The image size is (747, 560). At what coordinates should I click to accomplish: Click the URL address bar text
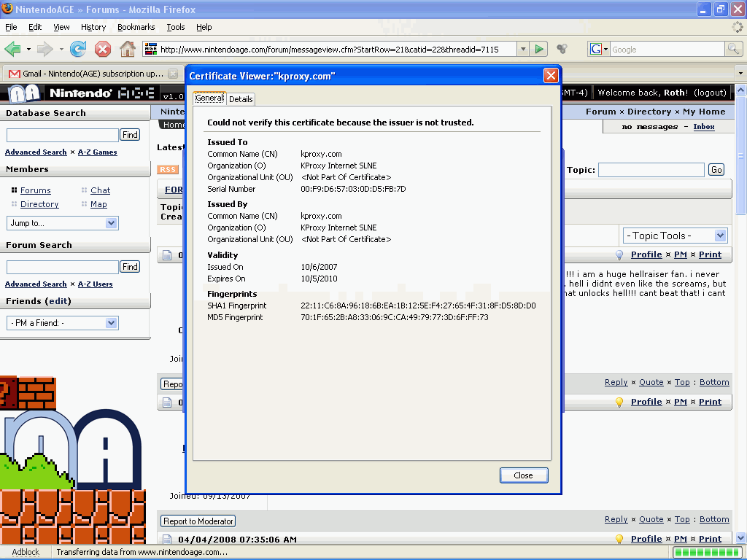(329, 49)
